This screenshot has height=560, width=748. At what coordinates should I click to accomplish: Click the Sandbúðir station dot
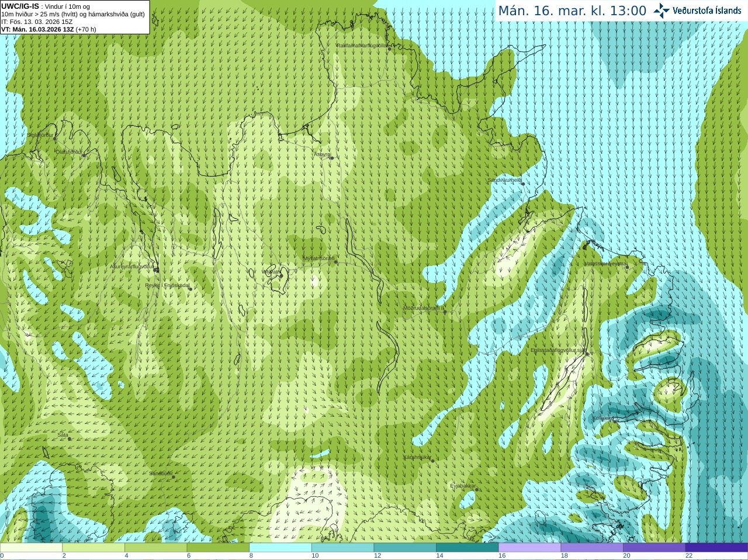[x=173, y=477]
